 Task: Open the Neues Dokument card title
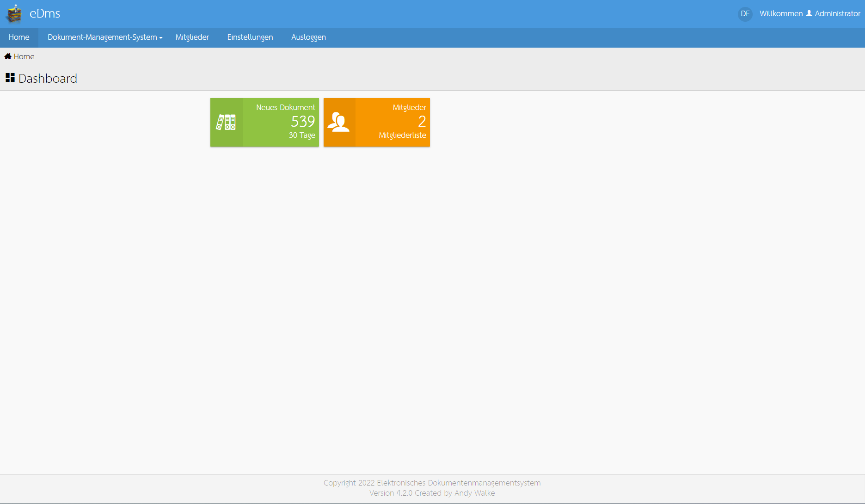[285, 107]
